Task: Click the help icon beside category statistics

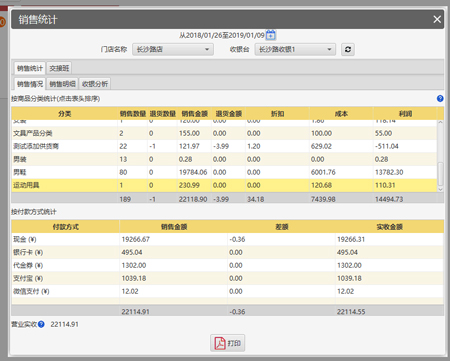Action: [440, 98]
